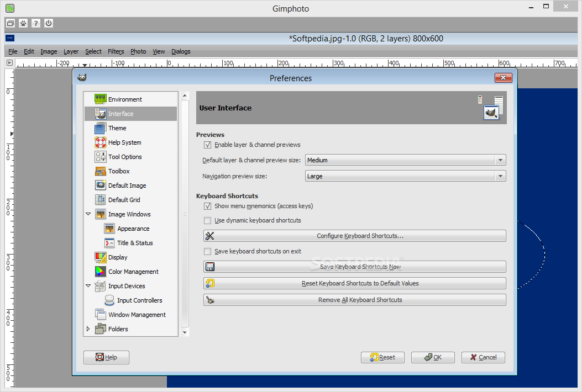
Task: Select the Interface category icon
Action: tap(101, 114)
